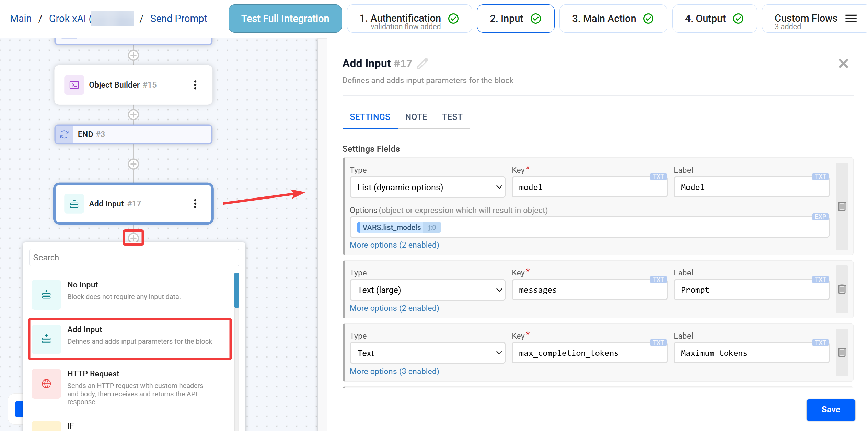This screenshot has height=431, width=868.
Task: Click the Search field in the block picker
Action: 134,257
